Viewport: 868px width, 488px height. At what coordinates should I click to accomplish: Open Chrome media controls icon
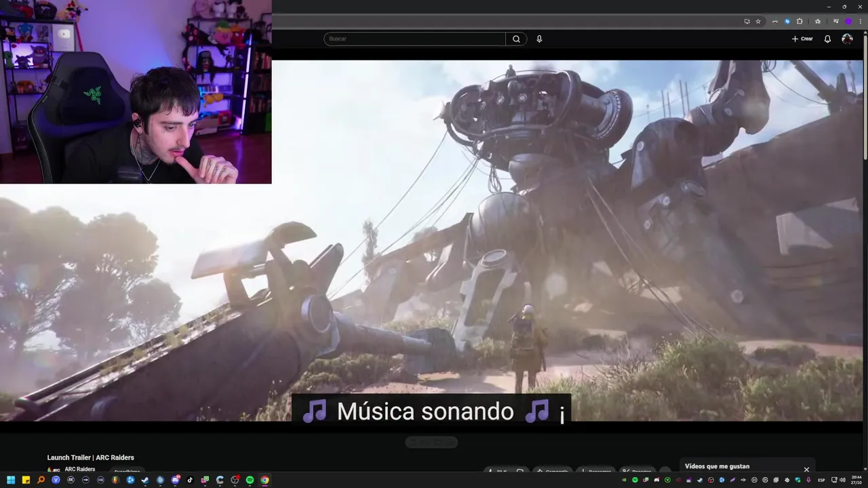pos(836,21)
